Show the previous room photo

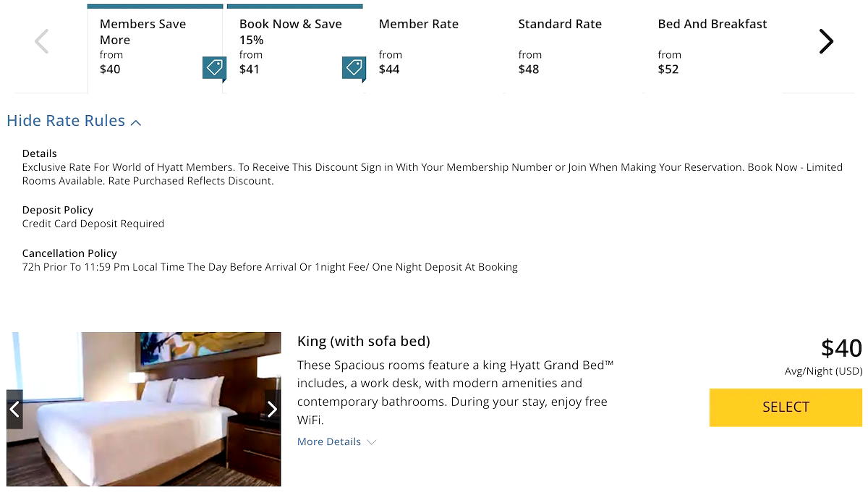14,410
